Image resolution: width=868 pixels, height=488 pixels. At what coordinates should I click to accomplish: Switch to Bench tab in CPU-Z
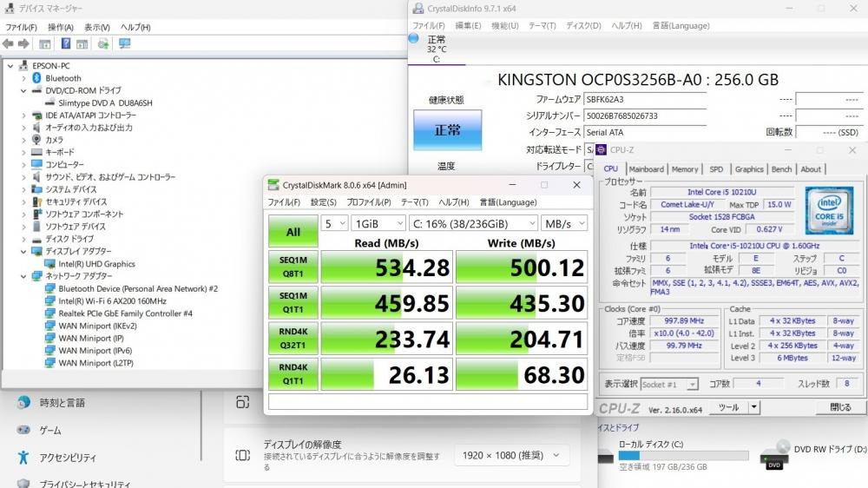point(782,169)
